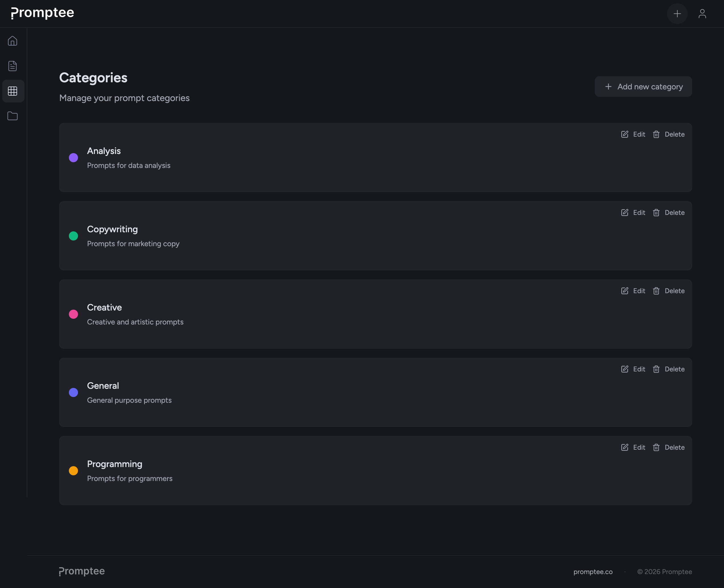Delete the Analysis category
This screenshot has height=588, width=724.
point(669,134)
